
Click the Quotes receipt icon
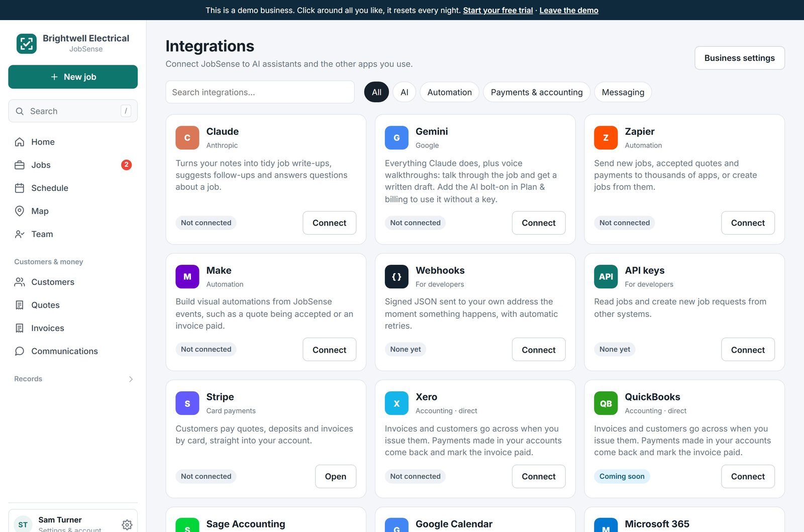[x=20, y=305]
